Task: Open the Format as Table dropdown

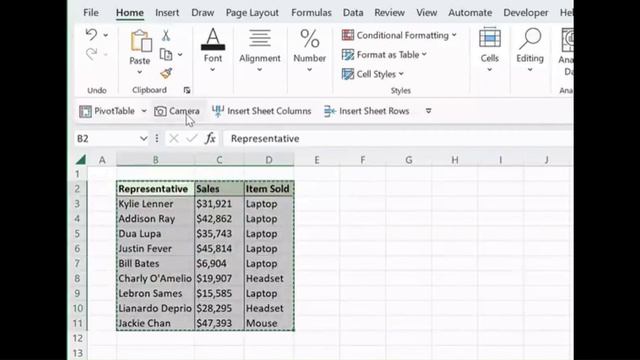Action: click(x=384, y=54)
